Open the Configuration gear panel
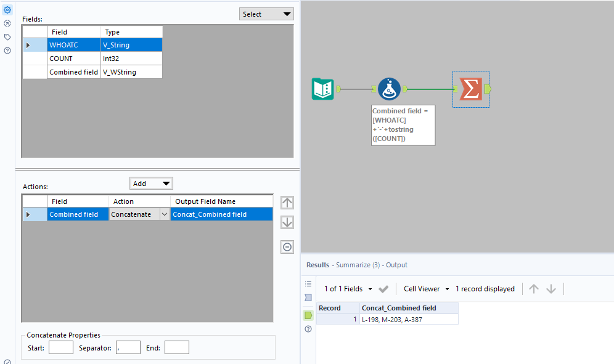Viewport: 614px width, 364px height. tap(8, 9)
